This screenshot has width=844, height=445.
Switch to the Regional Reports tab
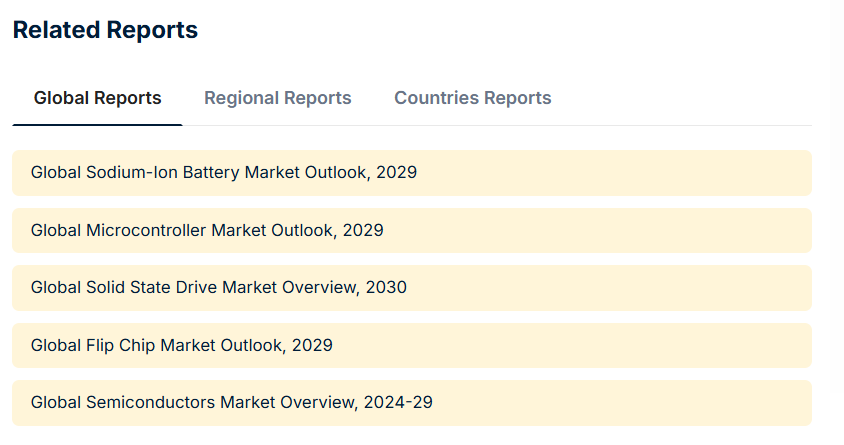pyautogui.click(x=277, y=98)
